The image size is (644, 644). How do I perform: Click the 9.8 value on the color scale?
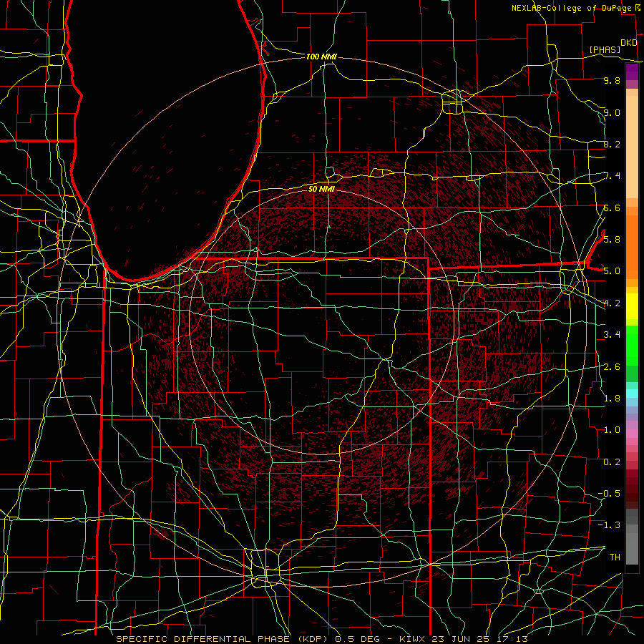pyautogui.click(x=612, y=80)
